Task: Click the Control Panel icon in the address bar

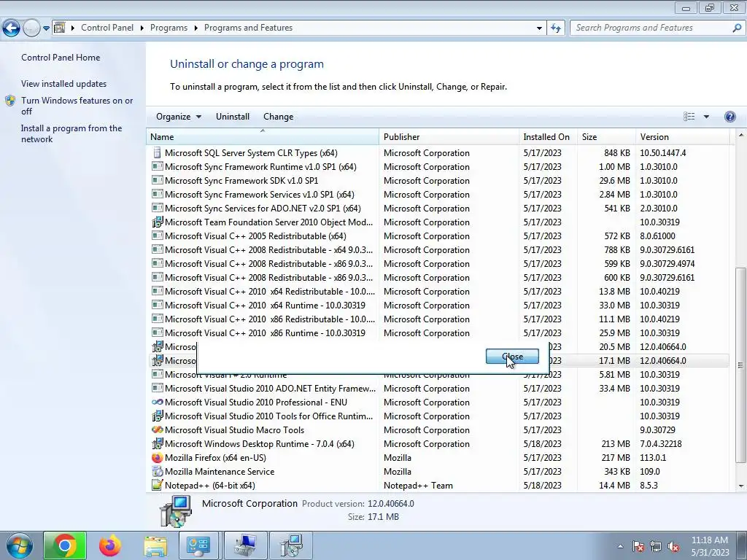Action: [60, 28]
